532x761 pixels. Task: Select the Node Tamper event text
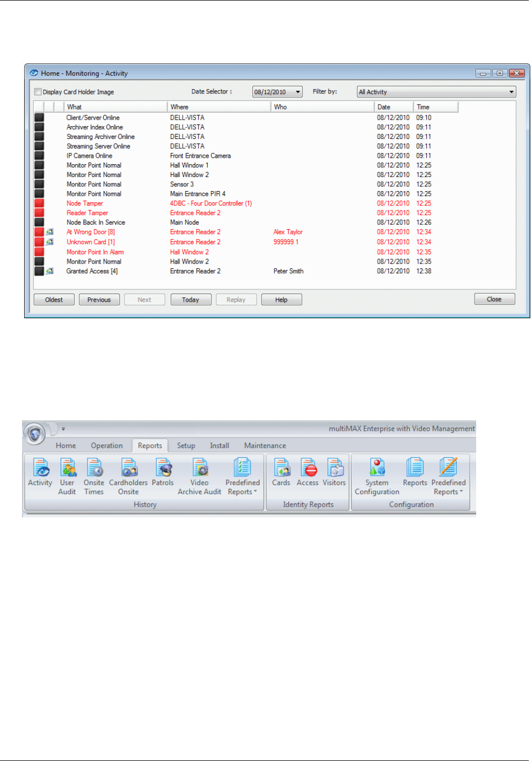pos(85,203)
